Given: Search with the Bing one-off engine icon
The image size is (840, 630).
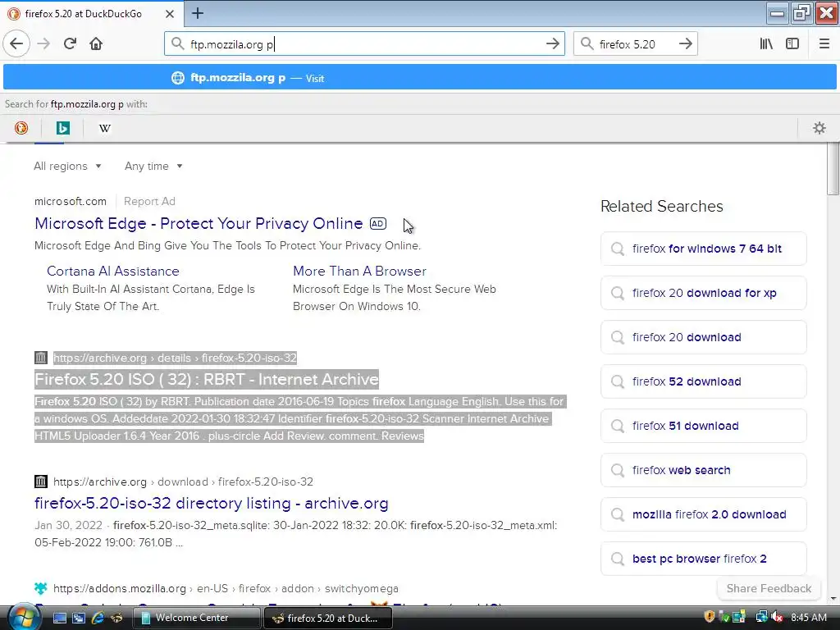Looking at the screenshot, I should pyautogui.click(x=63, y=128).
